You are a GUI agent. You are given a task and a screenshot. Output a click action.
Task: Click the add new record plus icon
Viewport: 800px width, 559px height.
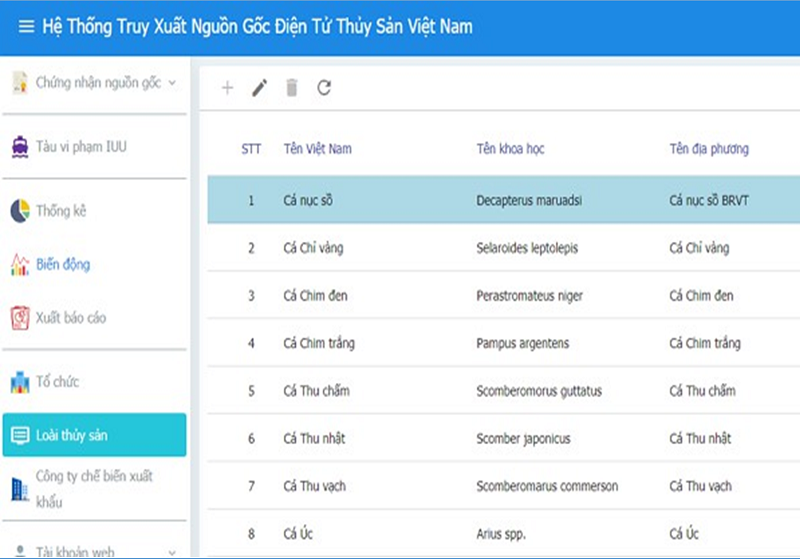point(228,88)
